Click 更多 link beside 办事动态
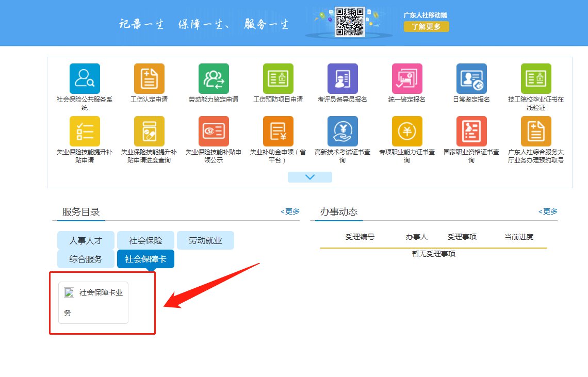The width and height of the screenshot is (588, 377). 548,211
